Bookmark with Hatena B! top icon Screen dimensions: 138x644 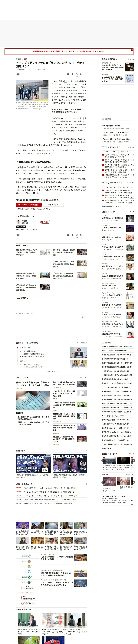[x=81, y=74]
